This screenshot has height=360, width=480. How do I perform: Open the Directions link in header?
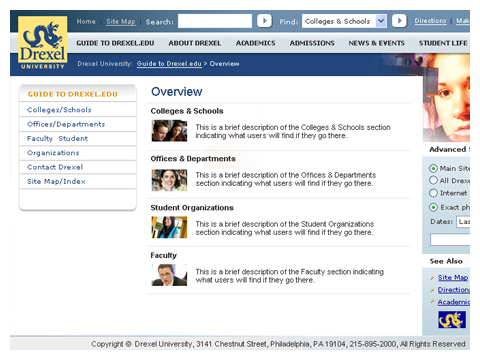[x=430, y=21]
